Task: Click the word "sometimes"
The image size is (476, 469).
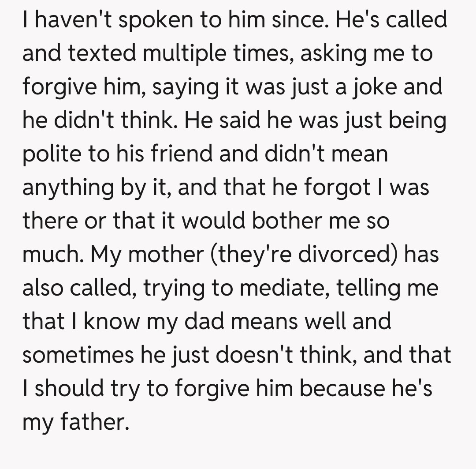Action: click(77, 356)
